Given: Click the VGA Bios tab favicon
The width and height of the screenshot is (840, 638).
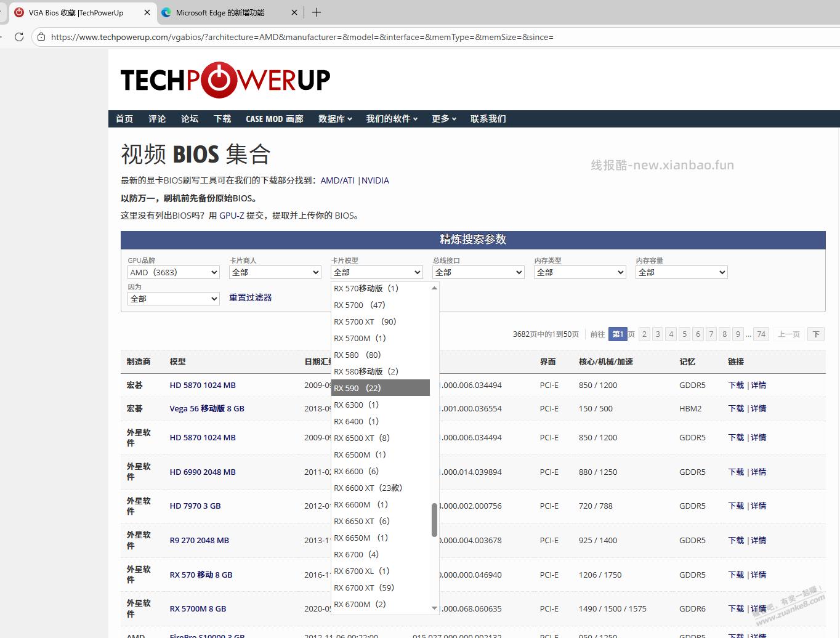Looking at the screenshot, I should 19,12.
